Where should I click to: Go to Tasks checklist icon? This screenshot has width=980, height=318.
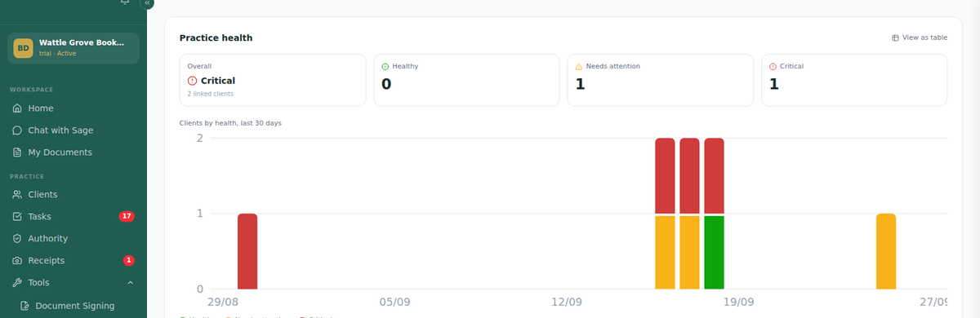pos(18,217)
